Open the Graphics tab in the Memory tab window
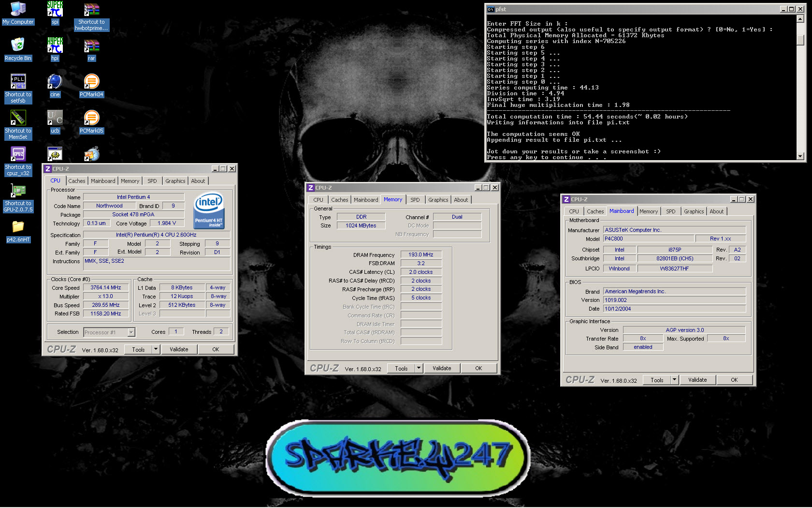The width and height of the screenshot is (812, 508). point(438,200)
